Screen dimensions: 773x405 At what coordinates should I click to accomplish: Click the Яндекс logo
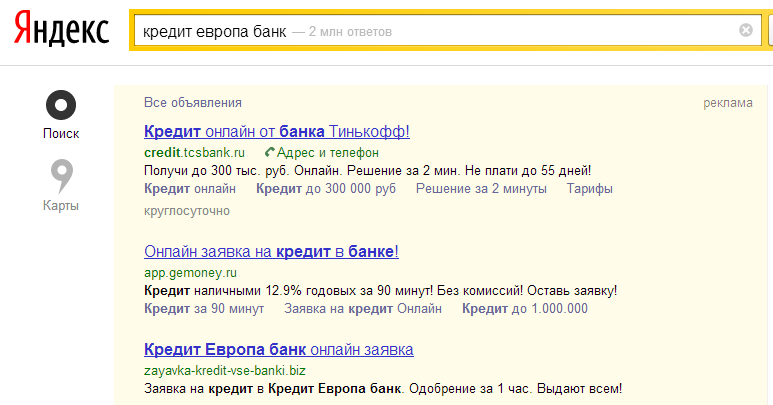(x=62, y=29)
